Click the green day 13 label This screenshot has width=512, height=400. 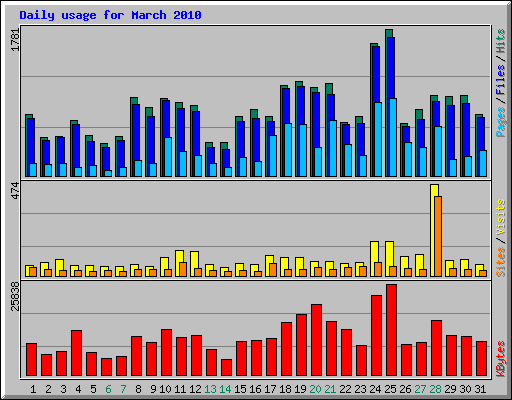pyautogui.click(x=210, y=389)
